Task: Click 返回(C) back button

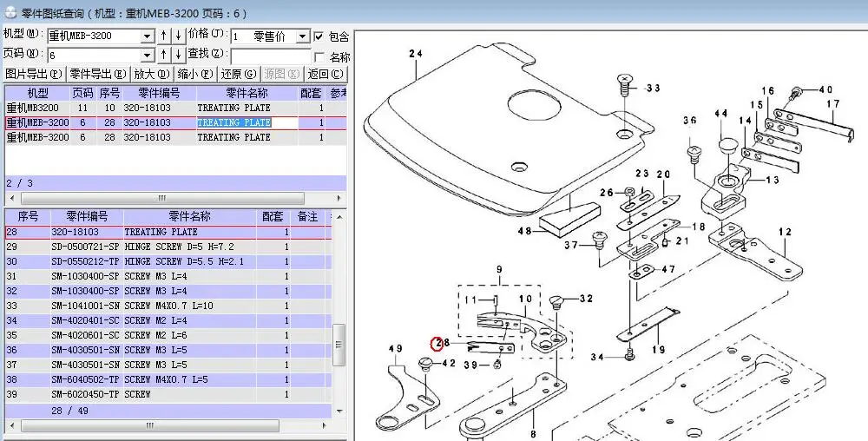Action: tap(325, 74)
